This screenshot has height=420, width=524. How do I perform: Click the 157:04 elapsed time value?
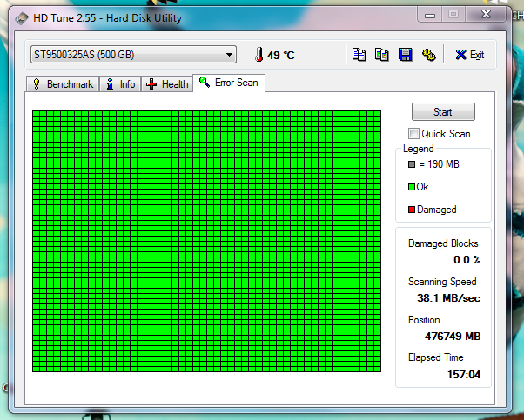464,375
